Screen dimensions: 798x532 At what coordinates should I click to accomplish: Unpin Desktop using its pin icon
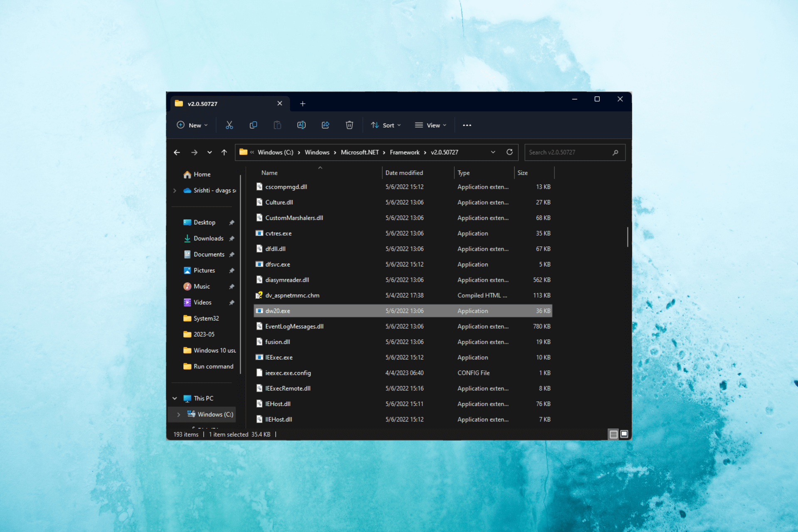232,223
